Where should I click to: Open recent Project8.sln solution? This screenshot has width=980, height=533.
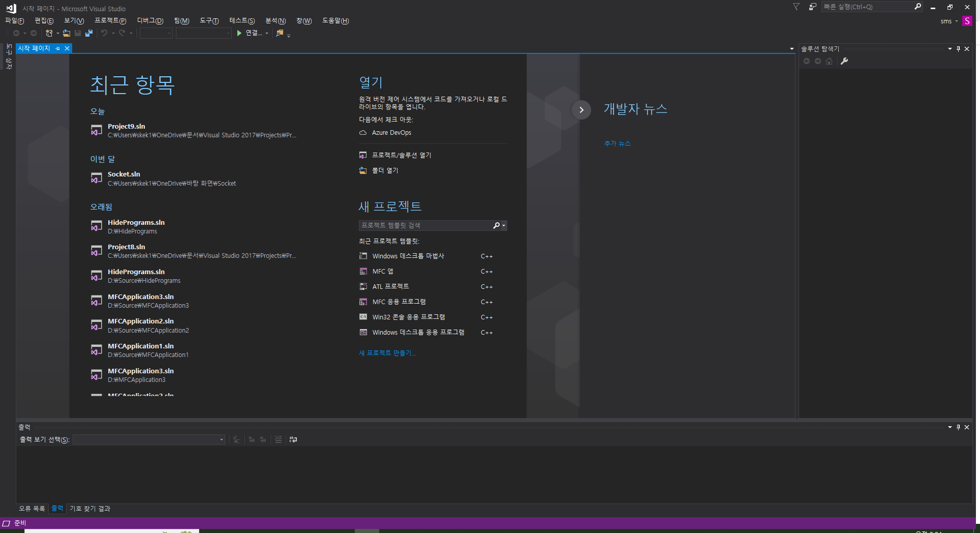[x=193, y=251]
